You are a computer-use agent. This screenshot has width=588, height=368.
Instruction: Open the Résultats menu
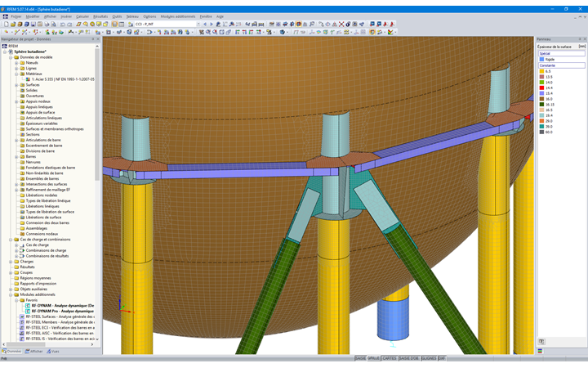100,16
